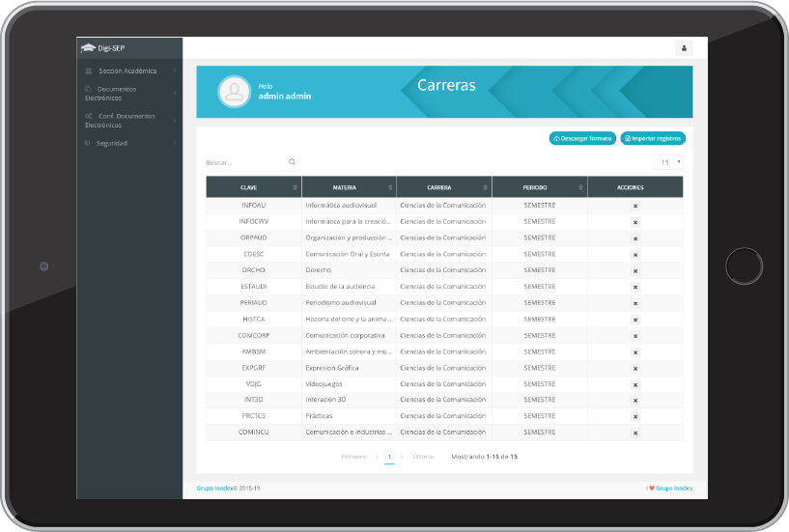
Task: Open the Seguridad sidebar section
Action: [x=127, y=143]
